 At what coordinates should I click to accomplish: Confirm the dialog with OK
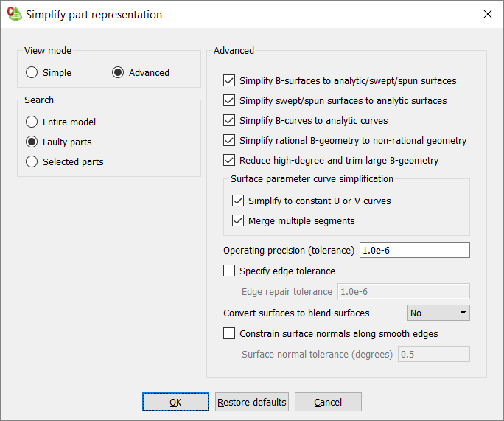[175, 402]
